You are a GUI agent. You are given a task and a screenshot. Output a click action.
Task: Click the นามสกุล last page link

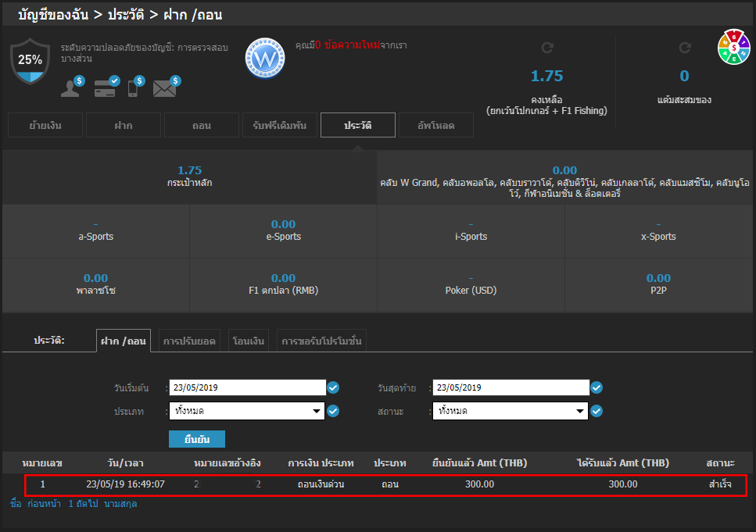coord(120,504)
